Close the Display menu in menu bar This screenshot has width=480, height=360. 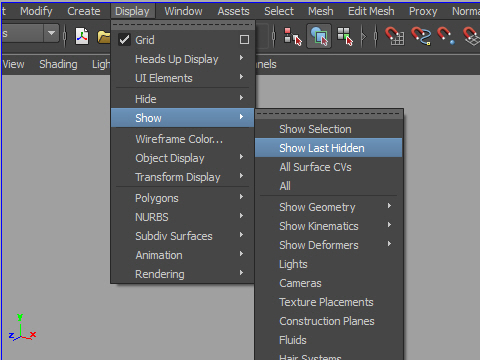[132, 11]
